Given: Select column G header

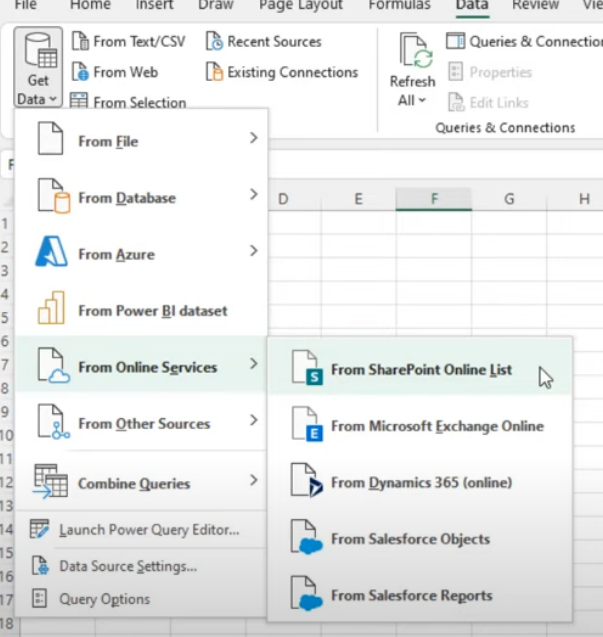Looking at the screenshot, I should pyautogui.click(x=509, y=199).
